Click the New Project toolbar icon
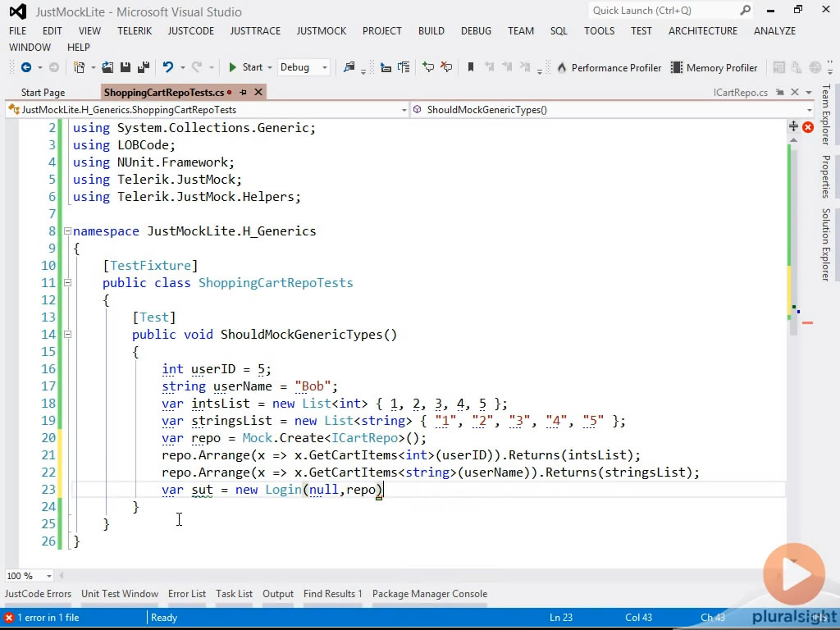The height and width of the screenshot is (630, 840). tap(79, 67)
